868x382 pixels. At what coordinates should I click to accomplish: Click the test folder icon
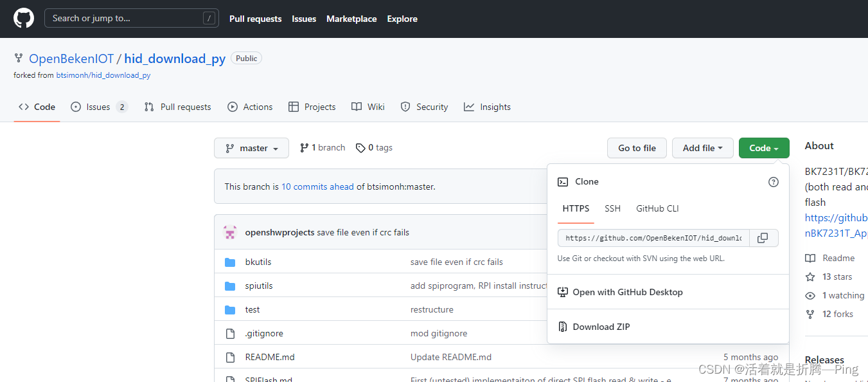point(230,309)
